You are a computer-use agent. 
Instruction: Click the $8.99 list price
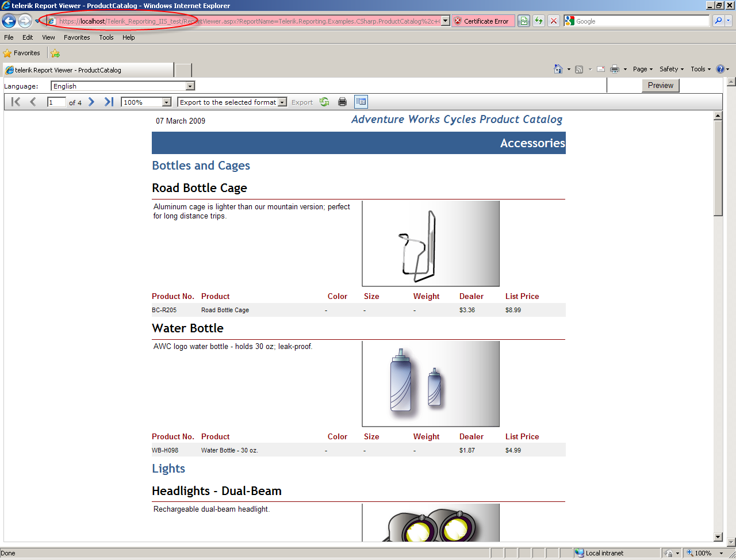click(x=513, y=310)
